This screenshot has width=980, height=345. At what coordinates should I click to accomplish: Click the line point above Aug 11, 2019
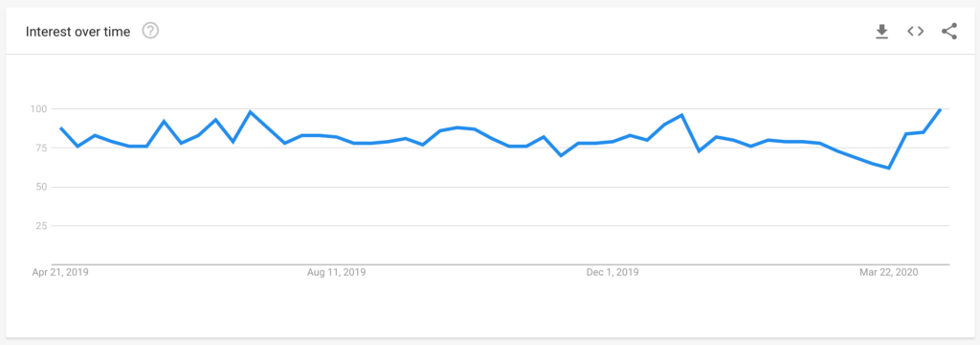(x=337, y=136)
